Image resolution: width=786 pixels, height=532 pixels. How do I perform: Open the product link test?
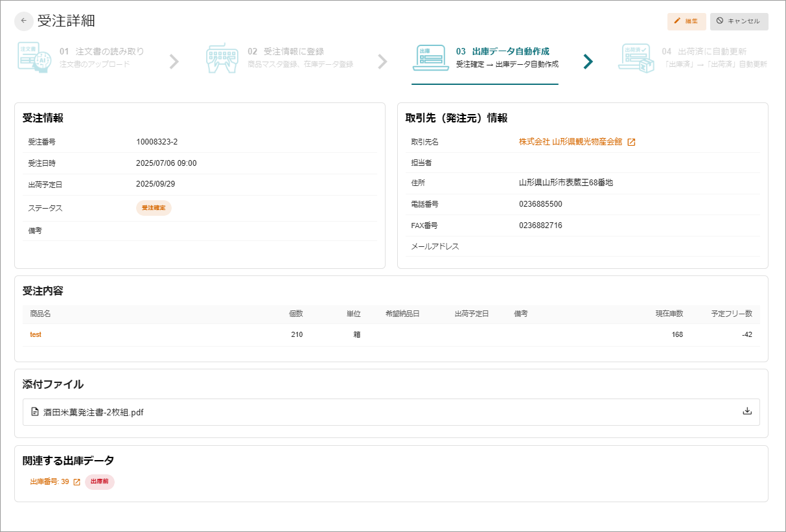pyautogui.click(x=36, y=334)
